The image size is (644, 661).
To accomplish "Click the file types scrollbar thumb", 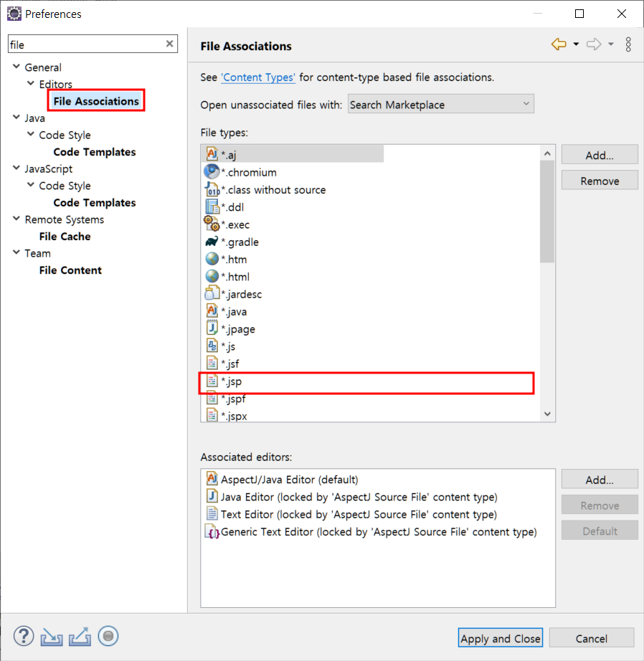I will pos(547,211).
